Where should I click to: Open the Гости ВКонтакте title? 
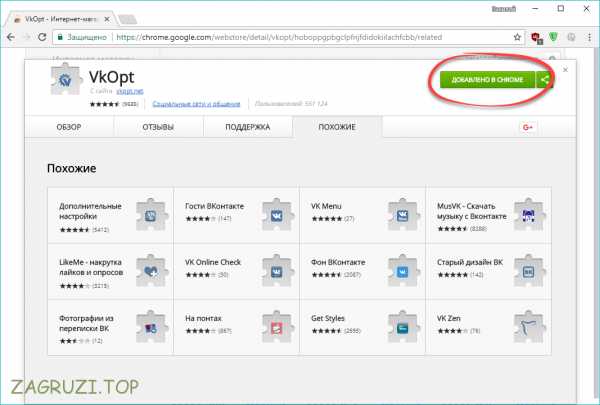tap(214, 206)
